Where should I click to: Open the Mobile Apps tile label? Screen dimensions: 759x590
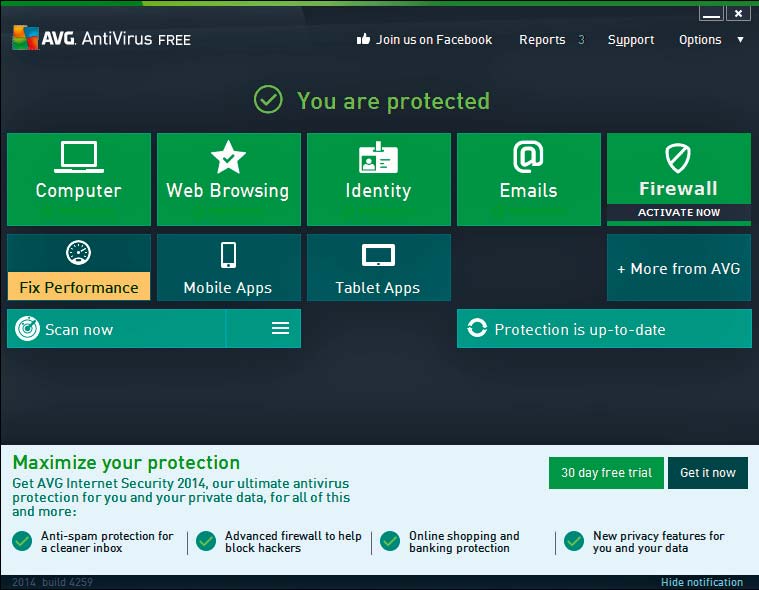pos(228,288)
